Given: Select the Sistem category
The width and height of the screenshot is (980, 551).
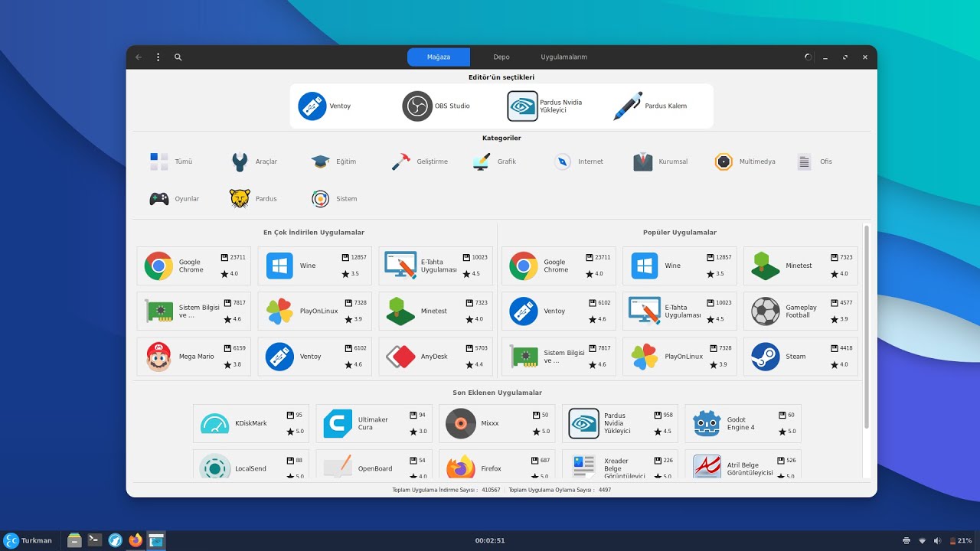Looking at the screenshot, I should [335, 198].
